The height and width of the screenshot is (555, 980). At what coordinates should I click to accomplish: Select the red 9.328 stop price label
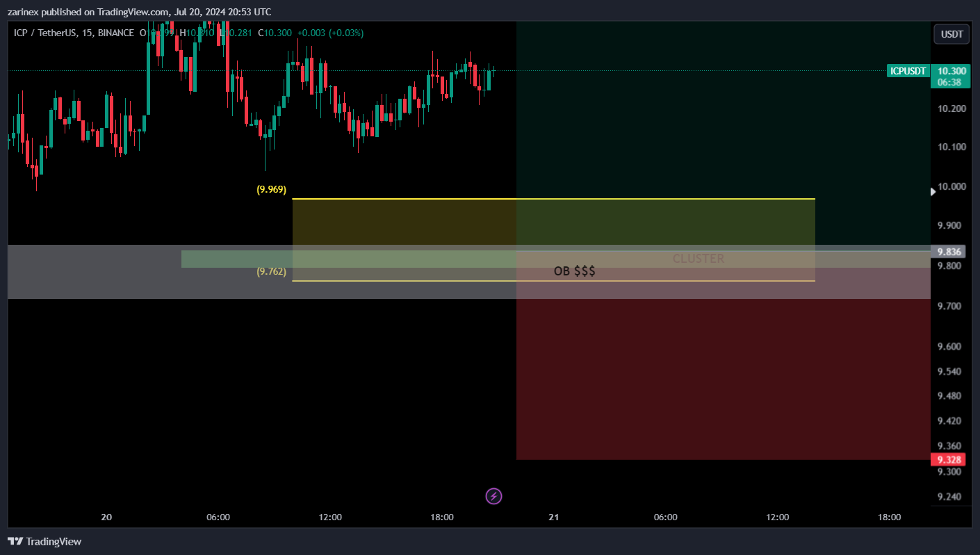pyautogui.click(x=949, y=460)
